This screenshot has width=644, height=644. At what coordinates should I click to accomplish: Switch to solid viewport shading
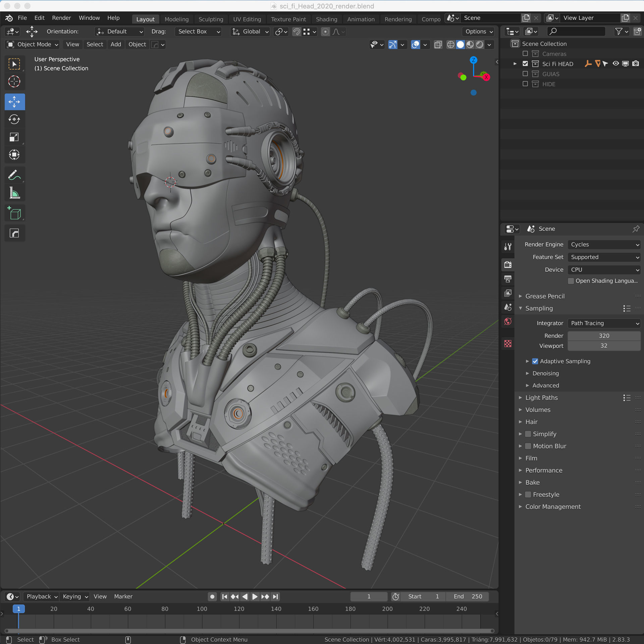[461, 45]
